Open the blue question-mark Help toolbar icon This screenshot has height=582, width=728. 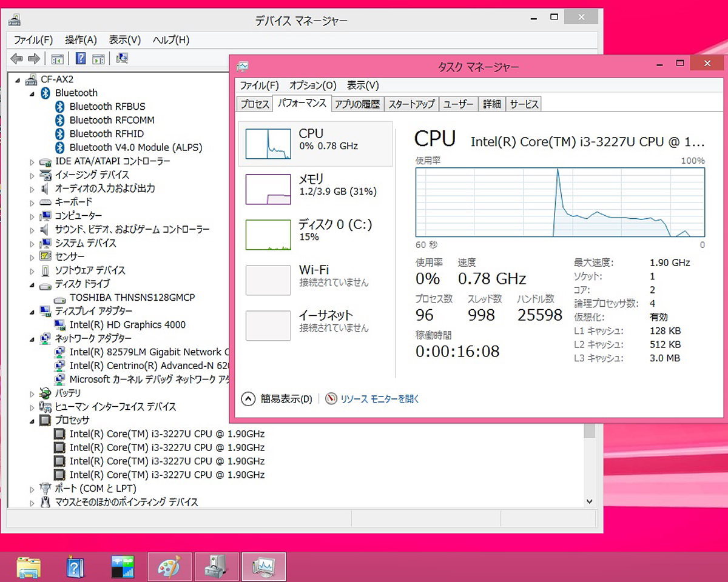(x=81, y=59)
